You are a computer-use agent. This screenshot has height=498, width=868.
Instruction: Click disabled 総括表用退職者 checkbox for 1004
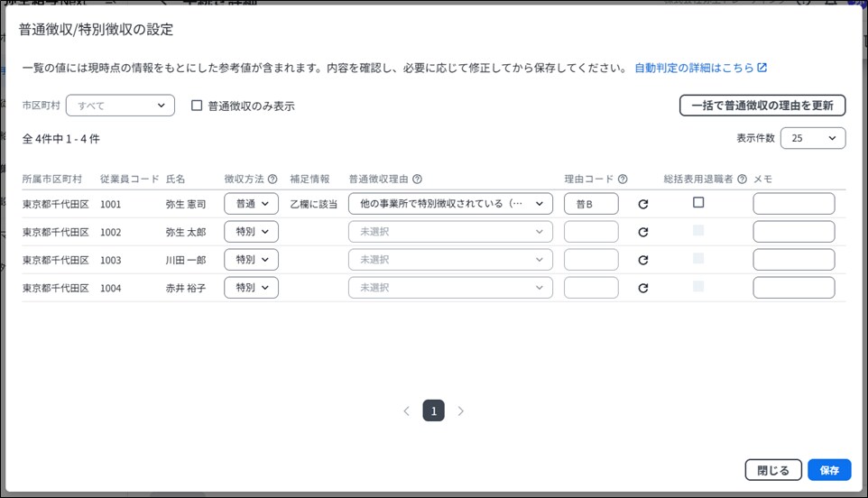coord(698,286)
